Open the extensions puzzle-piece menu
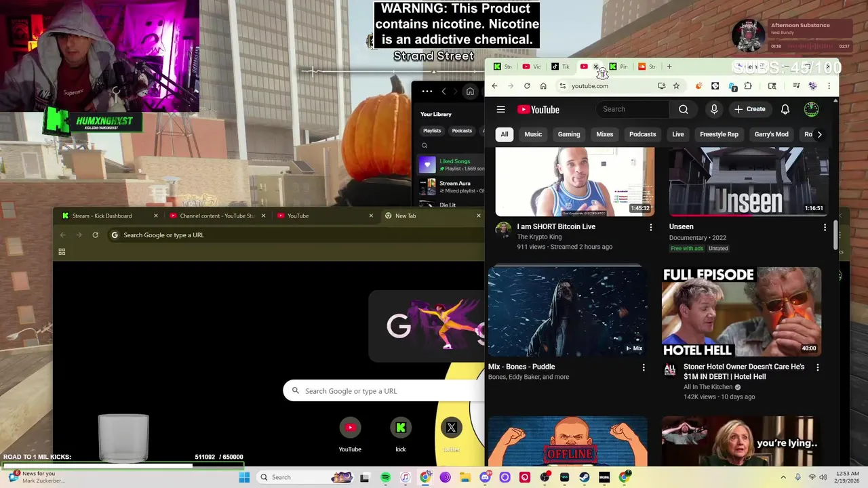Viewport: 868px width, 488px height. click(x=748, y=86)
